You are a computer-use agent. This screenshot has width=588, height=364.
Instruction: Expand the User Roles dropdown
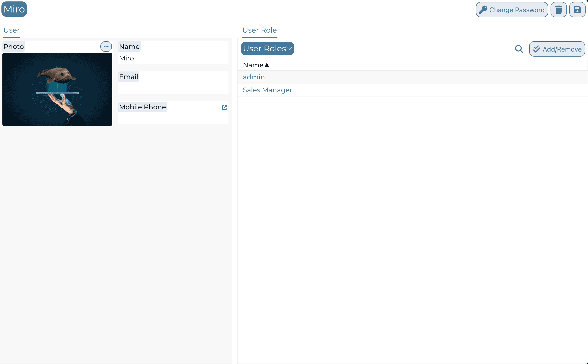(267, 49)
